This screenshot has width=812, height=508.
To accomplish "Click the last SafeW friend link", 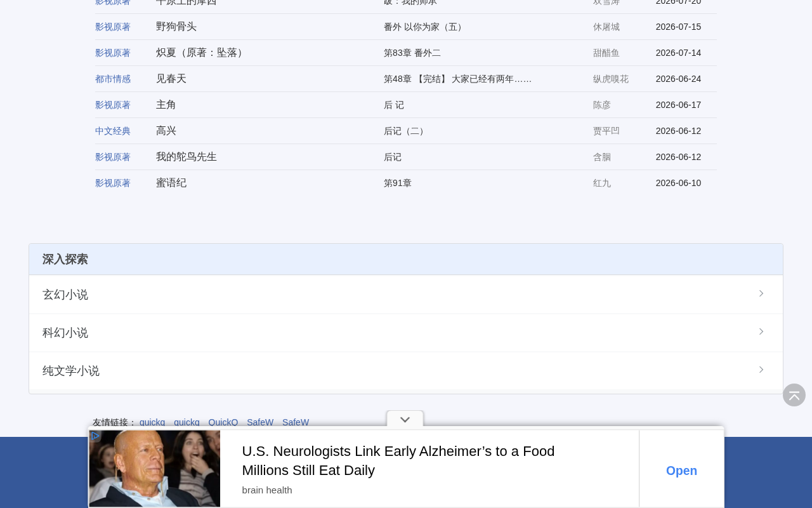I will pyautogui.click(x=296, y=422).
